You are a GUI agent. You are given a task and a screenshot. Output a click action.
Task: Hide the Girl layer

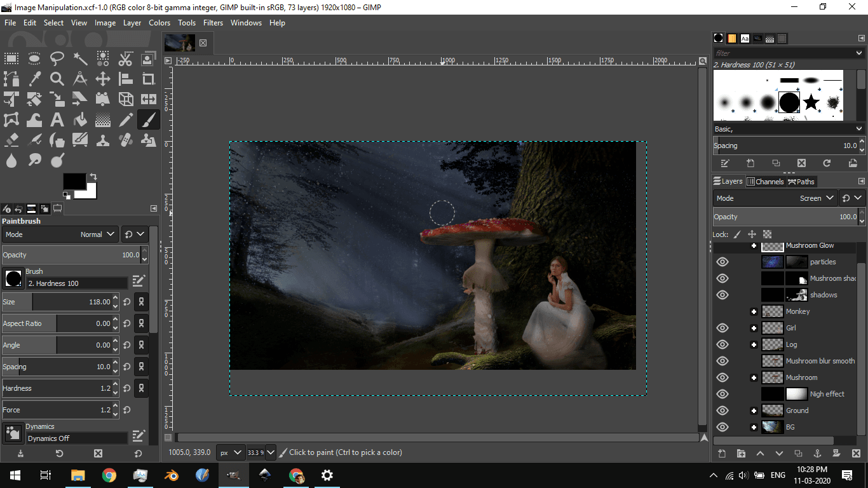point(722,328)
